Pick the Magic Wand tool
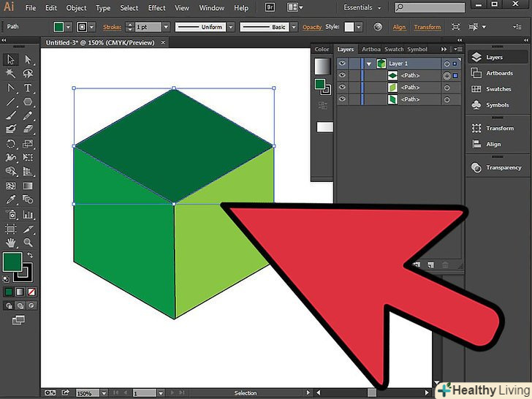 click(x=11, y=74)
